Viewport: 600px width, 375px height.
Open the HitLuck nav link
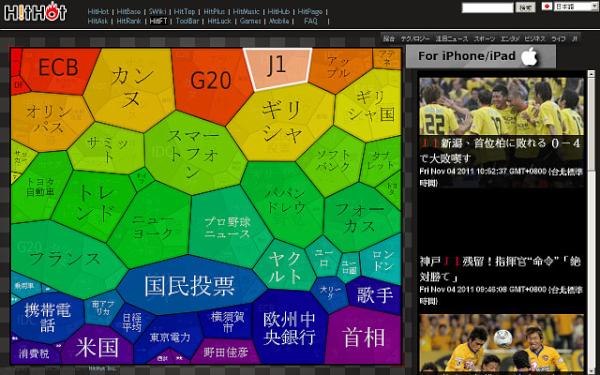coord(219,21)
